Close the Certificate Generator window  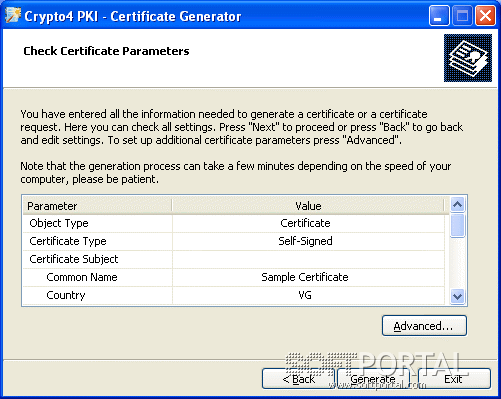click(485, 16)
